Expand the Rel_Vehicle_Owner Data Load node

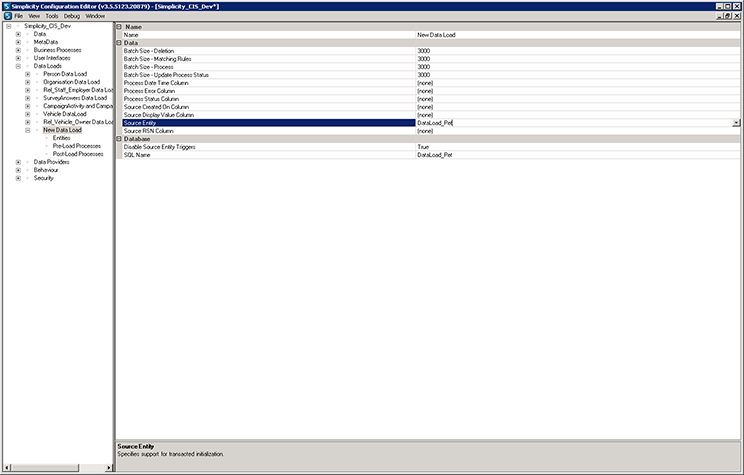tap(28, 122)
